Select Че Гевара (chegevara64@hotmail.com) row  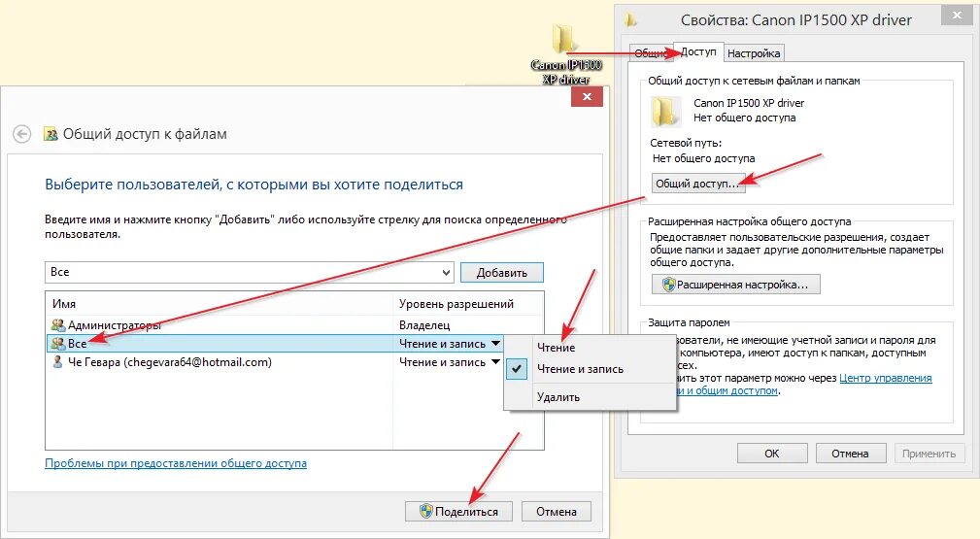point(275,362)
